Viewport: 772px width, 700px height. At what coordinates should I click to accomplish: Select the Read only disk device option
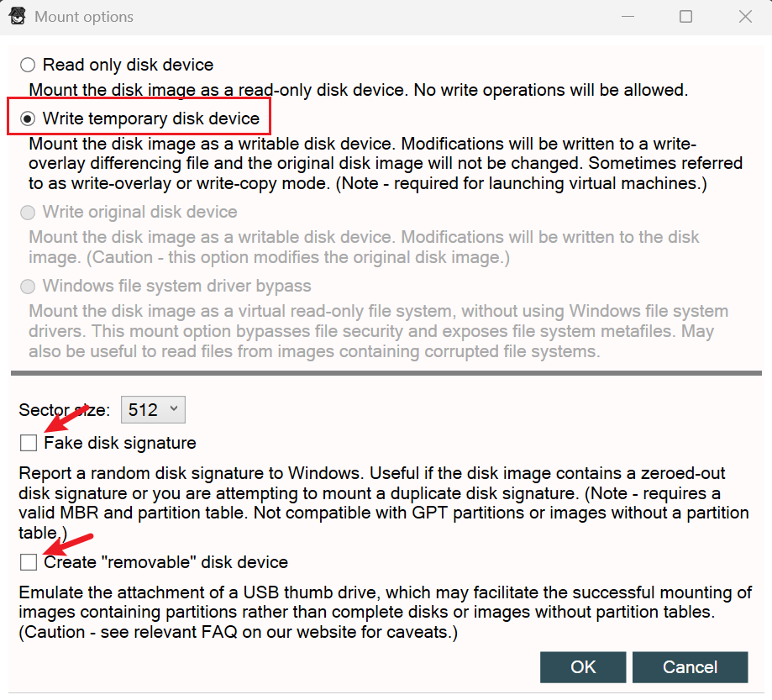coord(29,65)
